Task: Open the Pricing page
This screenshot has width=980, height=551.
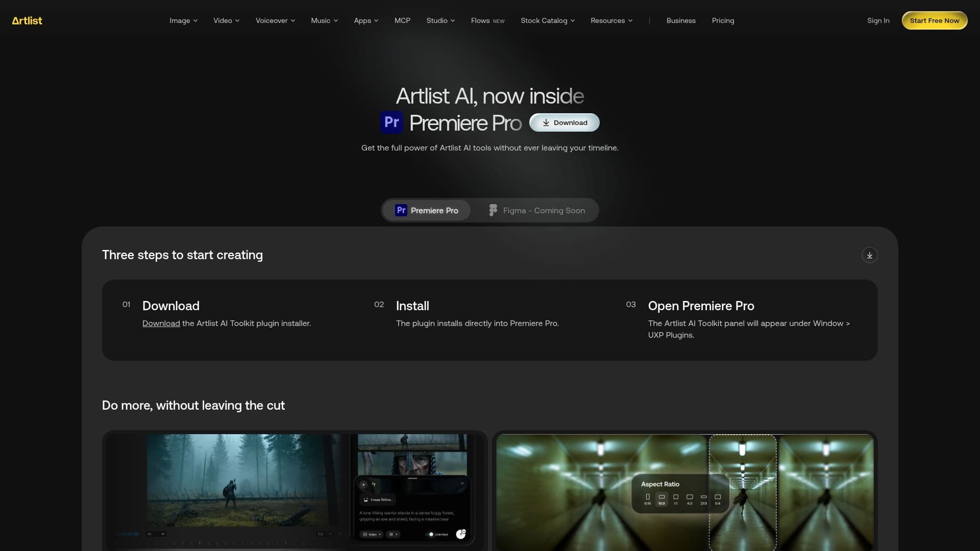Action: click(x=723, y=20)
